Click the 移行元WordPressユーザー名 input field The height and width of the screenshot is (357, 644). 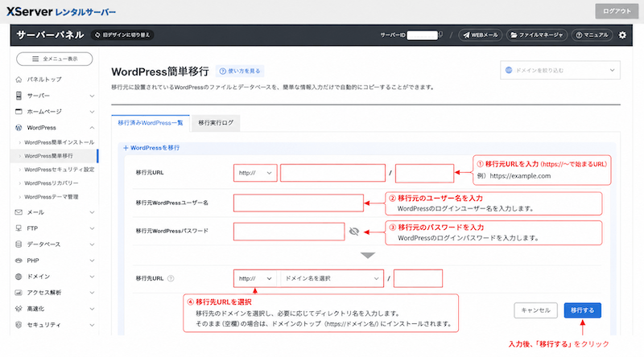[299, 203]
